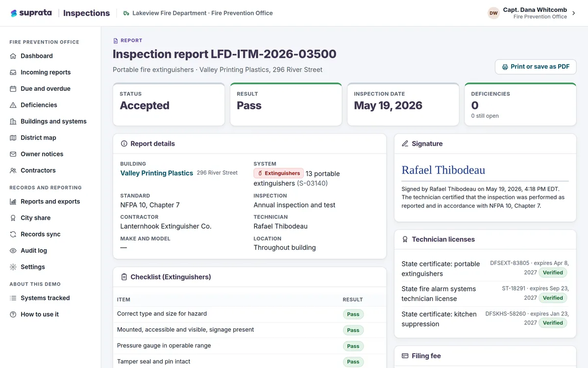Click Verified badge for kitchen suppression certificate
The image size is (588, 368).
(x=553, y=323)
